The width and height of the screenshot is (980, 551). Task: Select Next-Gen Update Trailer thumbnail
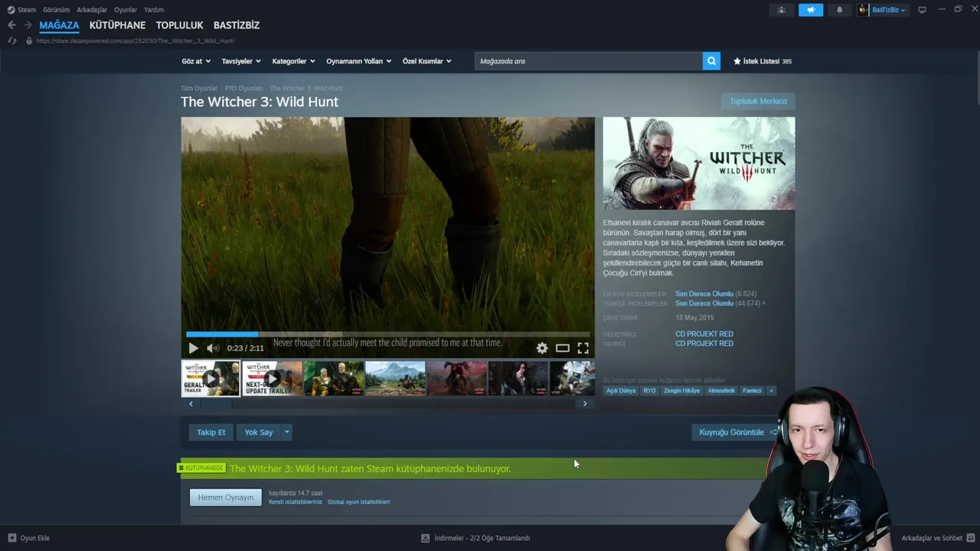(x=273, y=378)
